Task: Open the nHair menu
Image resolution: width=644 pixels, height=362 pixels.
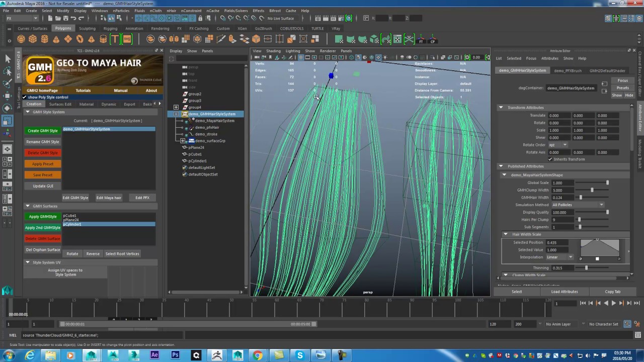Action: pos(171,11)
